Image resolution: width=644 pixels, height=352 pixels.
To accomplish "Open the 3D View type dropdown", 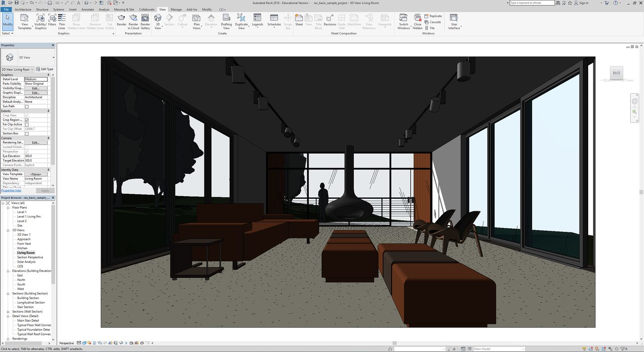I will click(x=53, y=58).
